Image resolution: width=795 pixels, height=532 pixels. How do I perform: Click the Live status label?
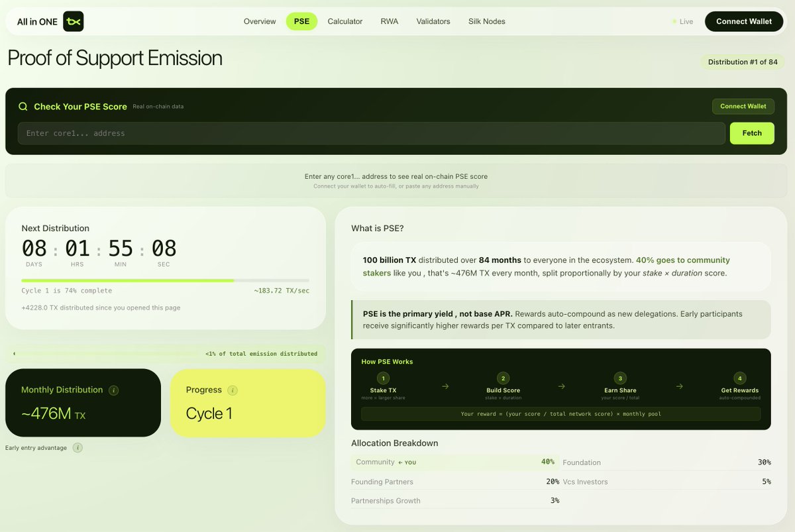pyautogui.click(x=686, y=22)
